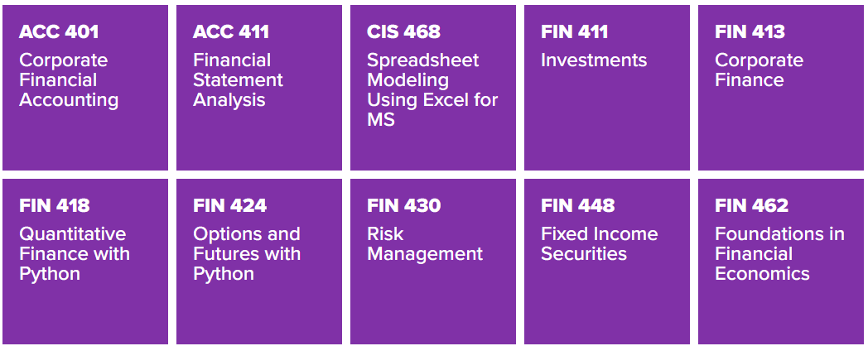868x346 pixels.
Task: Click the "FIN 411" course code heading
Action: pyautogui.click(x=574, y=32)
